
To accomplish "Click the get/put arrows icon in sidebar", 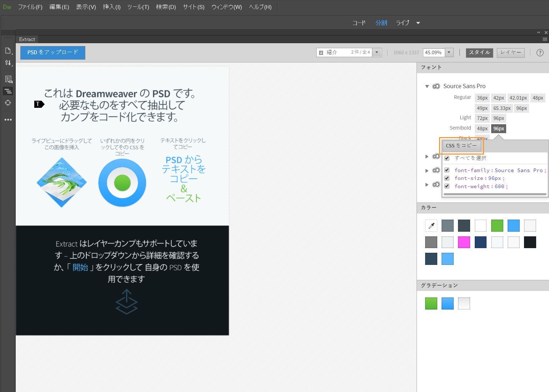I will pyautogui.click(x=8, y=63).
